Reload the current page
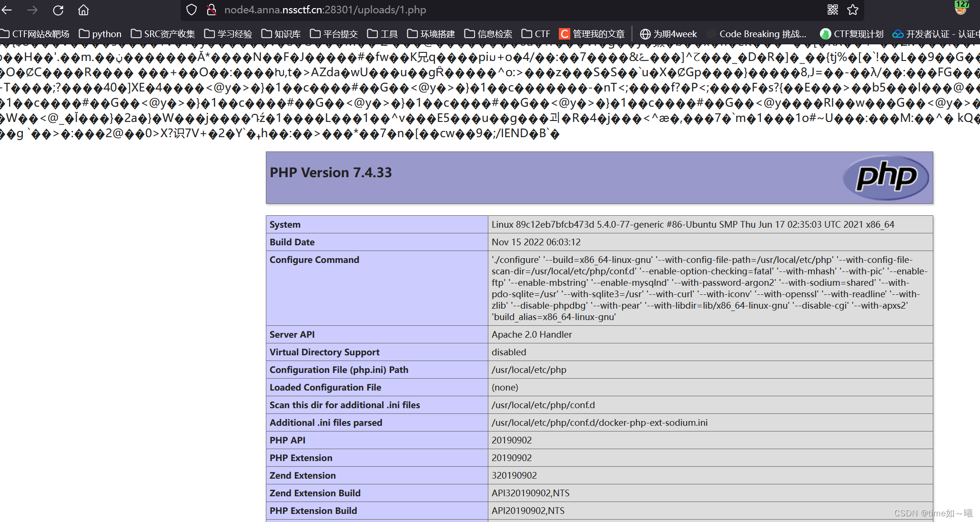Viewport: 980px width, 522px height. click(x=58, y=10)
